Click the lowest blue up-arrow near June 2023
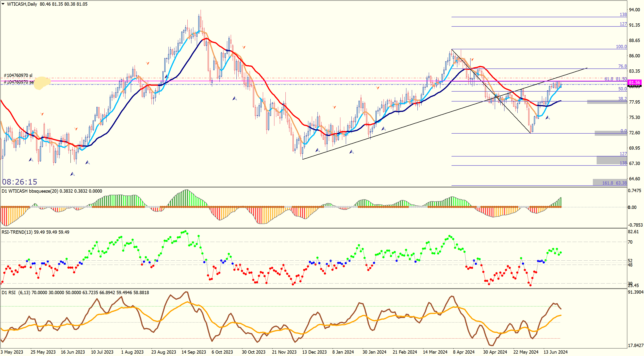This screenshot has width=644, height=356. pyautogui.click(x=73, y=174)
